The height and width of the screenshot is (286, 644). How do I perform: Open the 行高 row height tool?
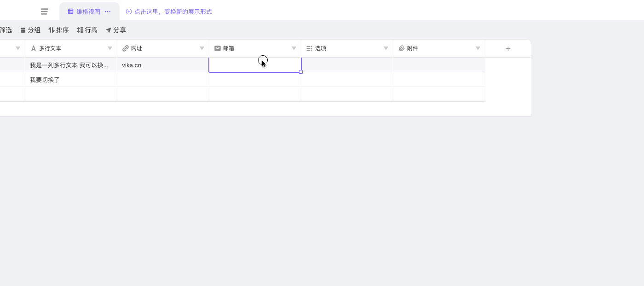87,30
